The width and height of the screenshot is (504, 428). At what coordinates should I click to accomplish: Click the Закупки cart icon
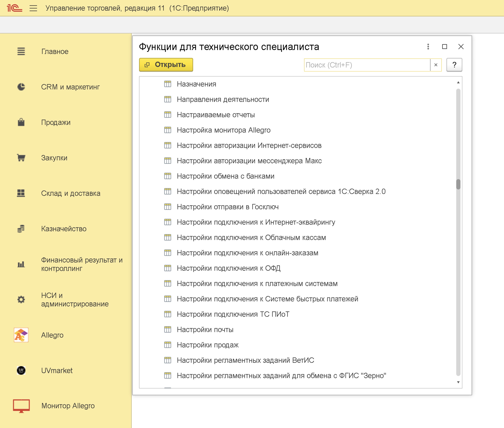21,158
